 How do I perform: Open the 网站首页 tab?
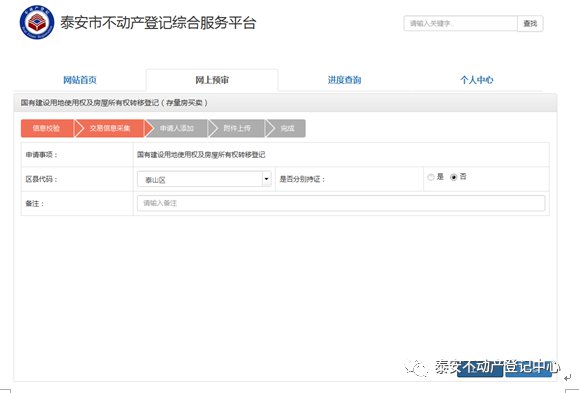pyautogui.click(x=80, y=80)
